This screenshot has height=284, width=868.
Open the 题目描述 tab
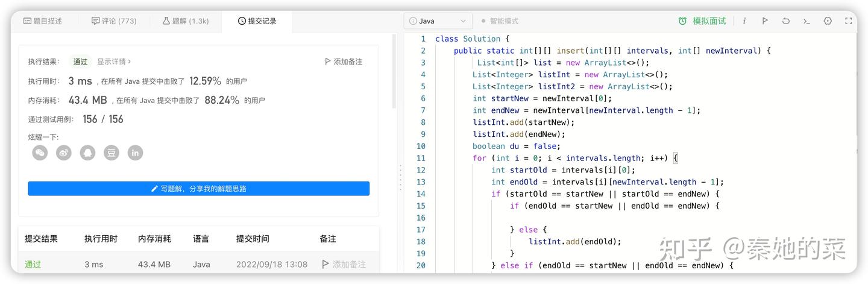pyautogui.click(x=43, y=21)
